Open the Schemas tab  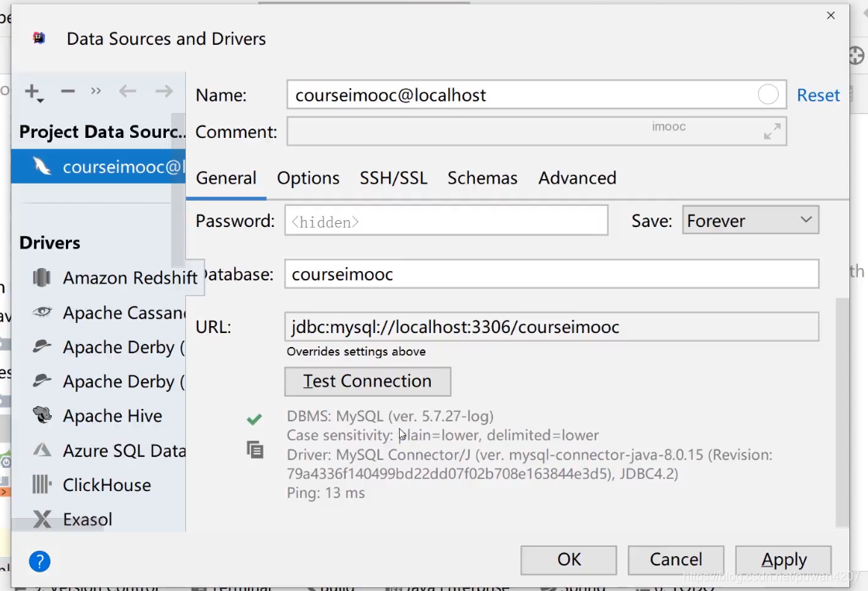pyautogui.click(x=482, y=178)
